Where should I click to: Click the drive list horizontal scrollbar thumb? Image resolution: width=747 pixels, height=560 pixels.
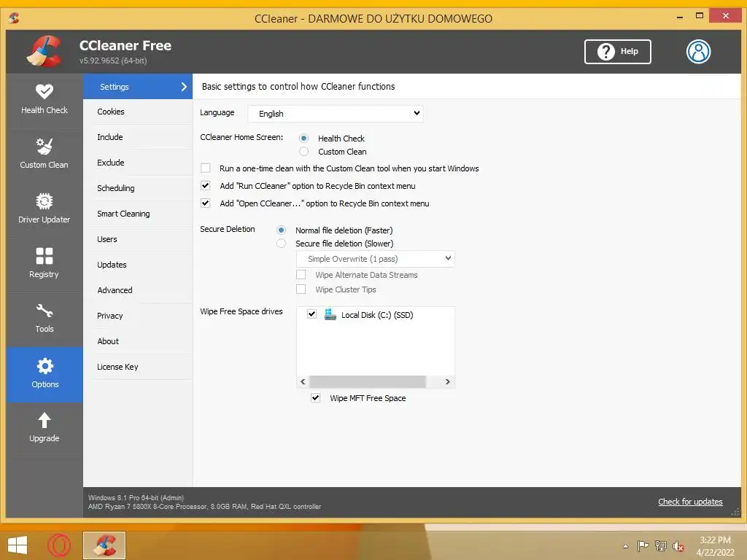click(x=368, y=381)
